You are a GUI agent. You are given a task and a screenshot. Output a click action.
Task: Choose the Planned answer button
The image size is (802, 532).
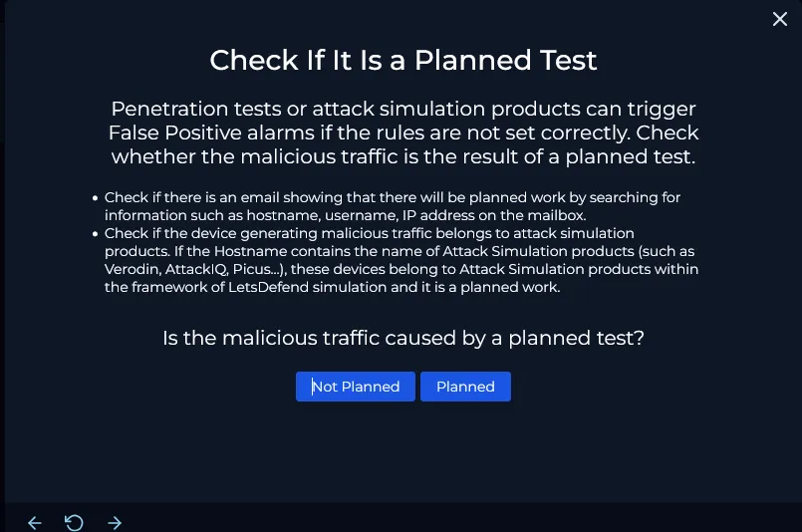coord(465,387)
